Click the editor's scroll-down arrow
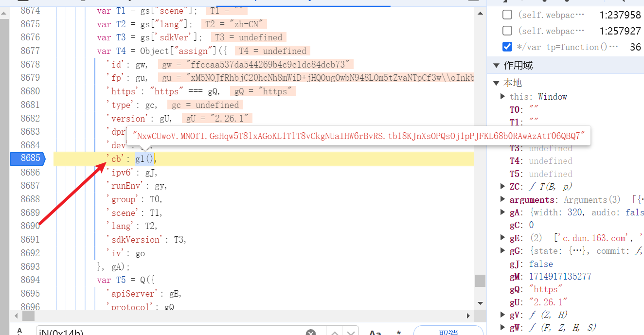 [x=480, y=303]
